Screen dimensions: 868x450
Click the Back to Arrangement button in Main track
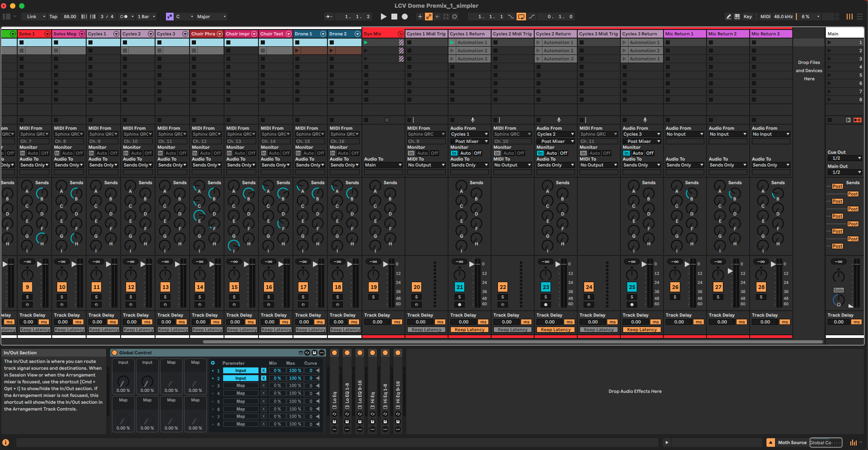858,120
